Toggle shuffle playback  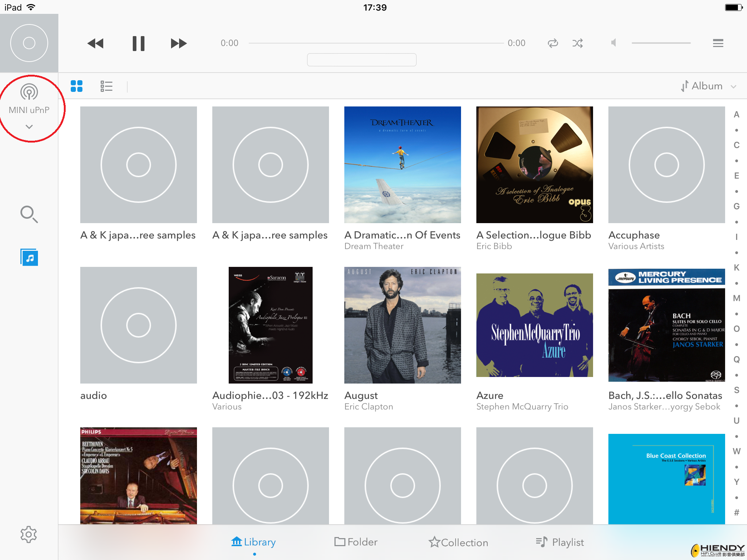[x=578, y=43]
